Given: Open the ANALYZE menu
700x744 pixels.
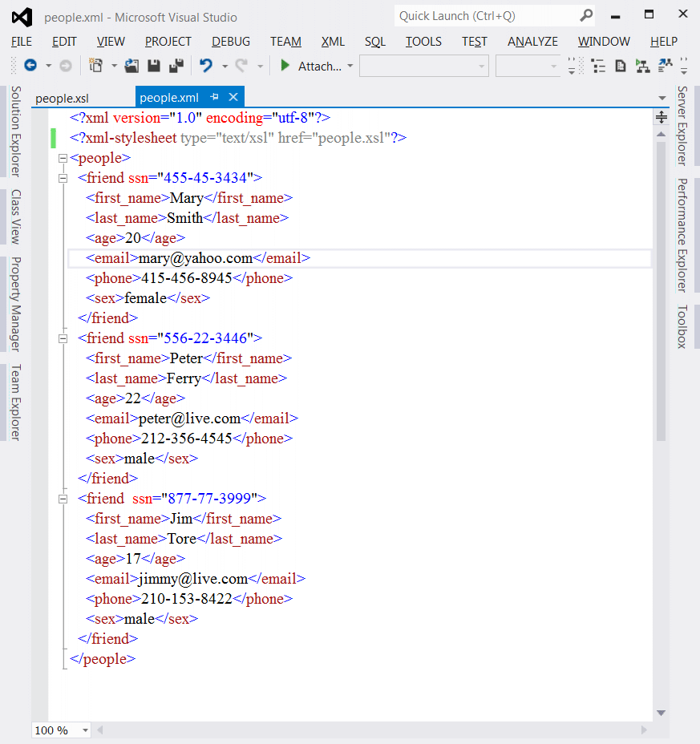Looking at the screenshot, I should point(532,42).
